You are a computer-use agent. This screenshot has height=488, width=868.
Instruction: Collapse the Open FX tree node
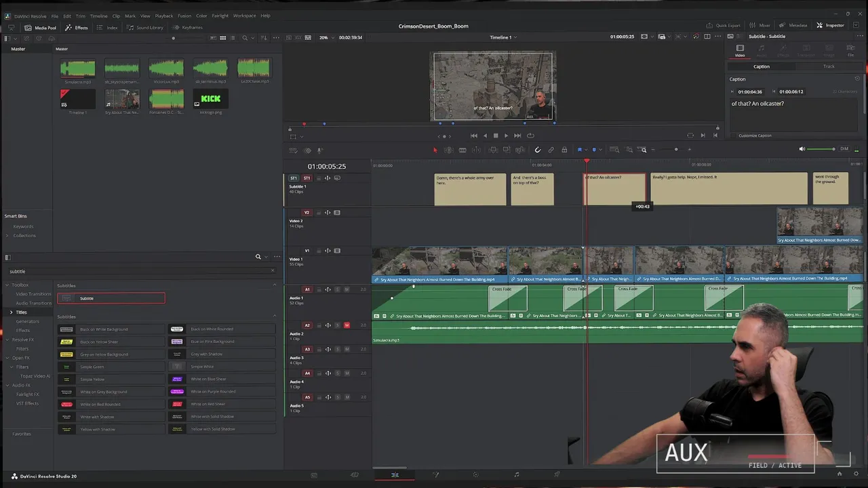(7, 357)
